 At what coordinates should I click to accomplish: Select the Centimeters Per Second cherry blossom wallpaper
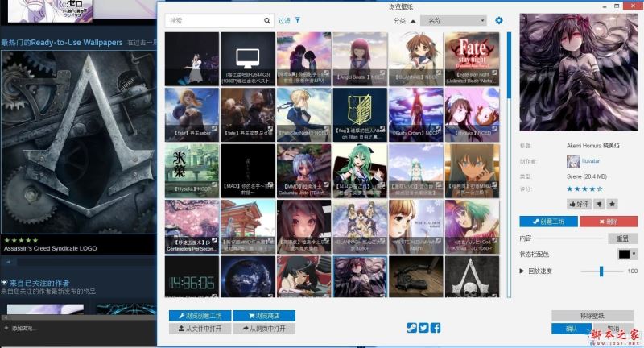(192, 226)
